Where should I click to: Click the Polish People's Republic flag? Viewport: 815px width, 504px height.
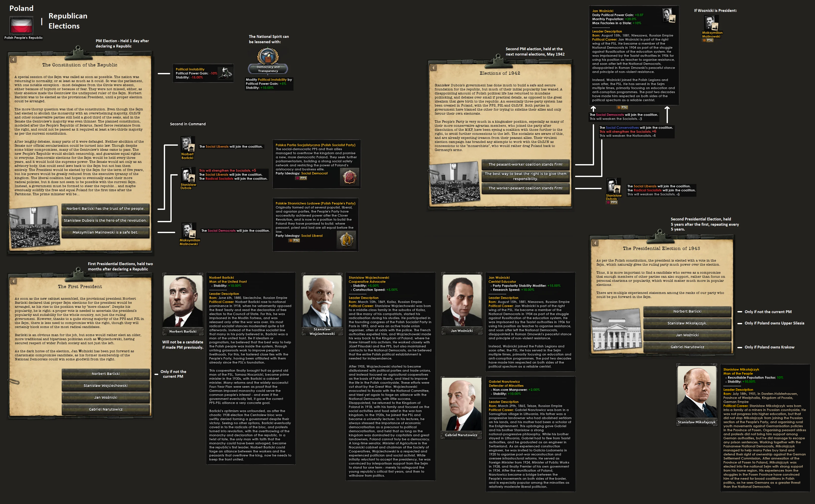click(x=21, y=26)
